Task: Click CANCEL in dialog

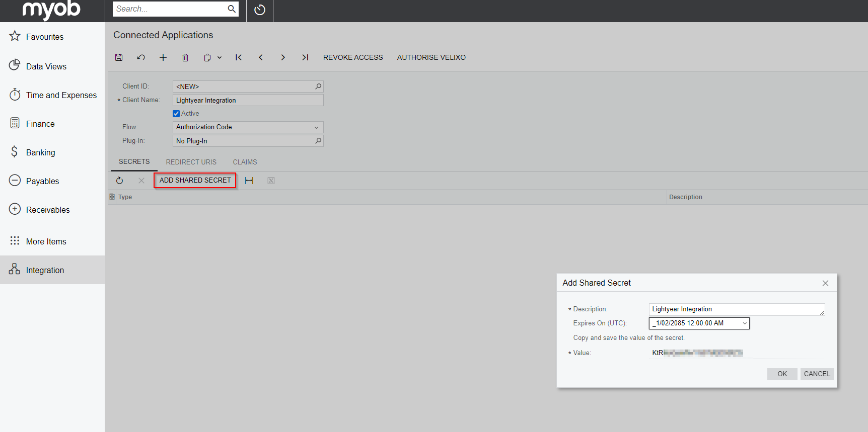Action: [x=817, y=374]
